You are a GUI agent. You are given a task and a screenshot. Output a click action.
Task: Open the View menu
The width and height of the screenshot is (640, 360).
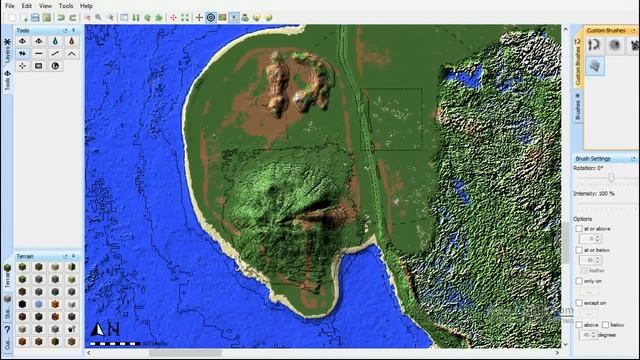pyautogui.click(x=45, y=6)
